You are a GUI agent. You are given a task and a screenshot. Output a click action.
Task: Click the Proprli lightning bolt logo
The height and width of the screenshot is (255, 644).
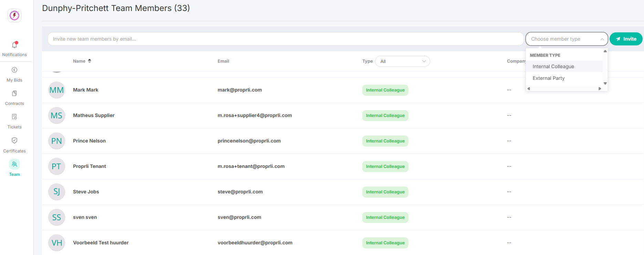(x=14, y=15)
